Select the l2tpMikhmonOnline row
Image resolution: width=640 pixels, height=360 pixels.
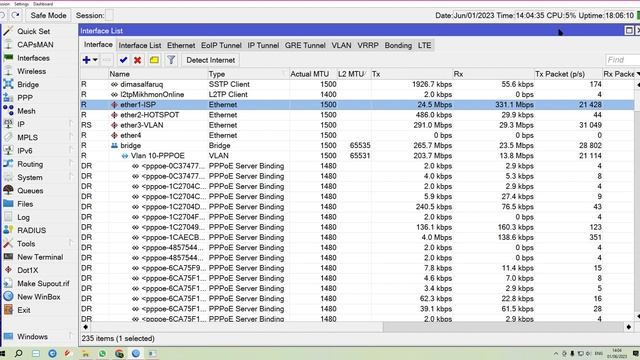[357, 94]
